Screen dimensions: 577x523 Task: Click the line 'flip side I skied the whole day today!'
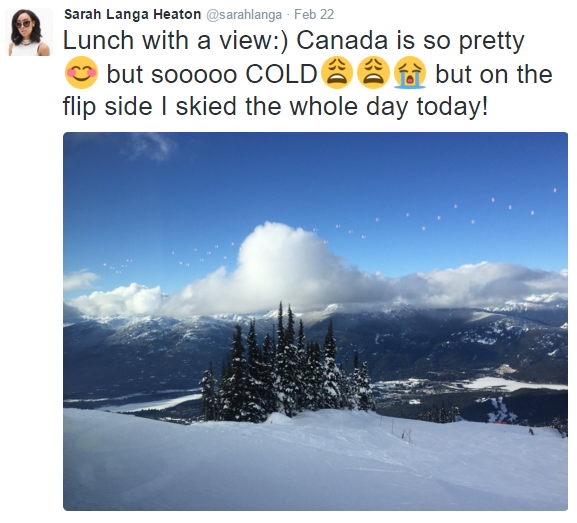[x=275, y=107]
